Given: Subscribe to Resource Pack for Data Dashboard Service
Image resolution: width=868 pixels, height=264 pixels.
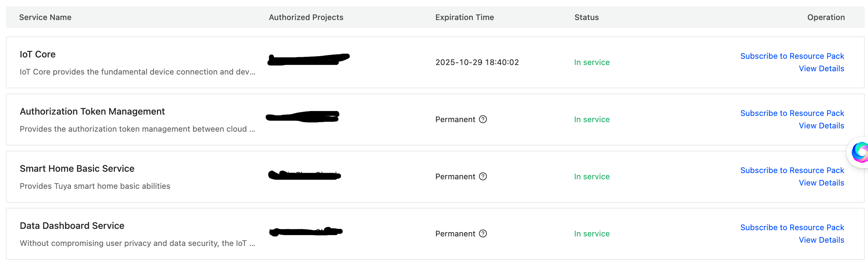Looking at the screenshot, I should coord(792,228).
